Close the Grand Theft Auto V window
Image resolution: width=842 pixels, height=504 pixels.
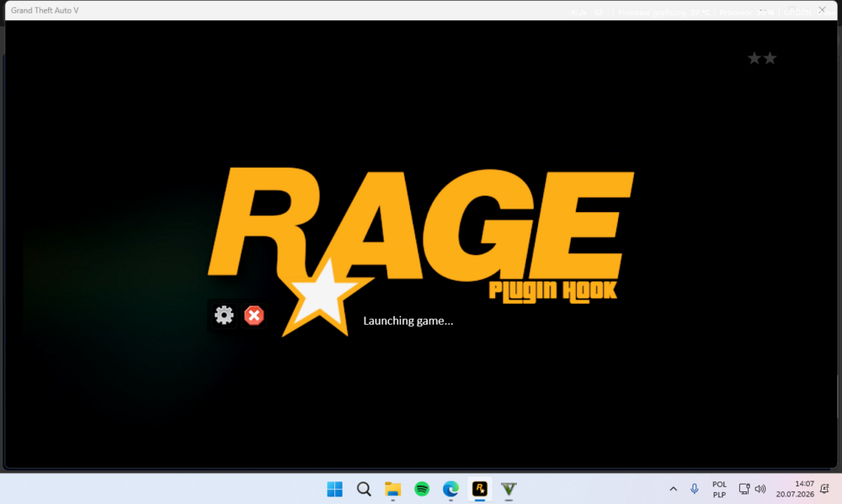coord(822,9)
